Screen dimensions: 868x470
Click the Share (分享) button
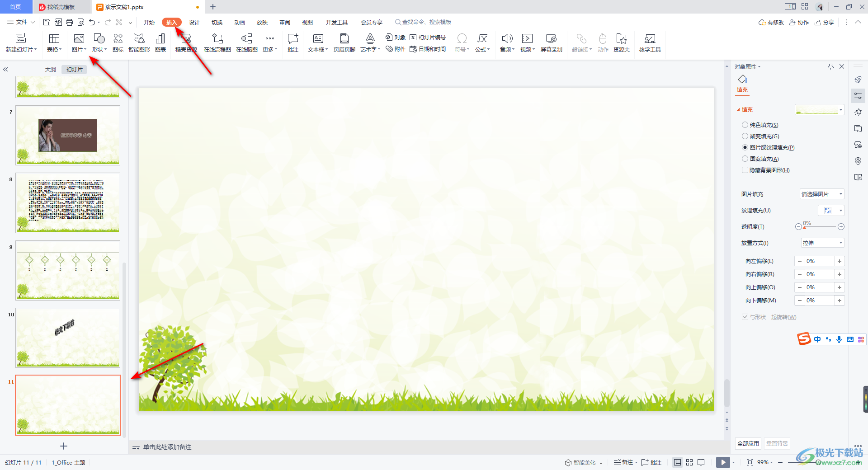825,22
